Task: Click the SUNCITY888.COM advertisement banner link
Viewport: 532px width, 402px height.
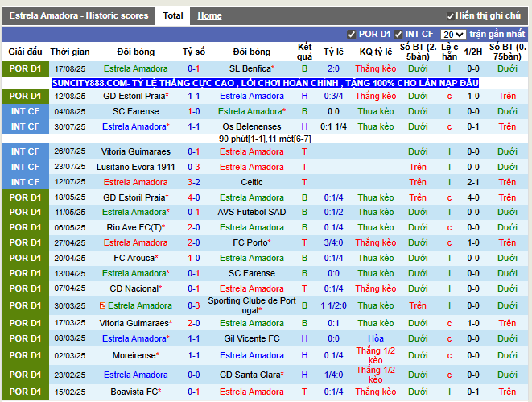Action: 265,83
